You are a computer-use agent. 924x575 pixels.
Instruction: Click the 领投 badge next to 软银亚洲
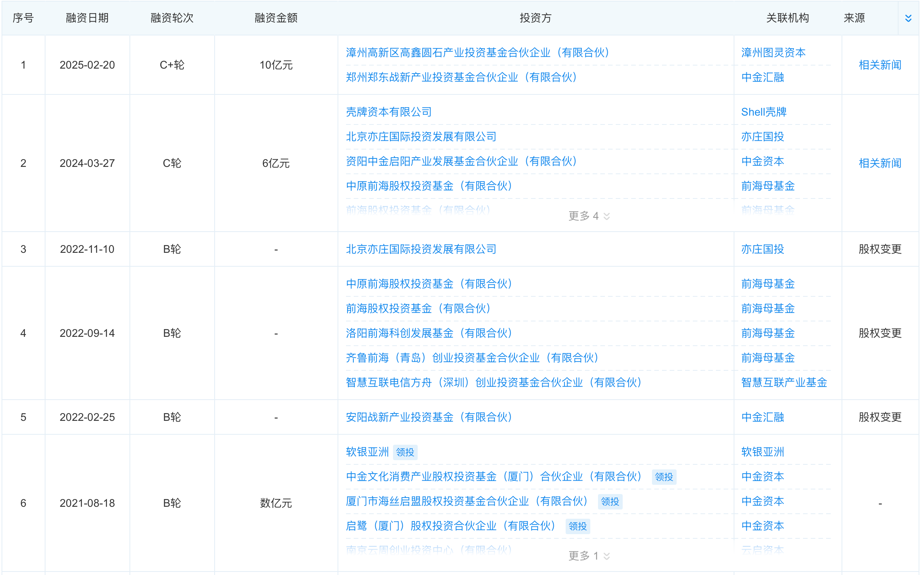(x=405, y=452)
